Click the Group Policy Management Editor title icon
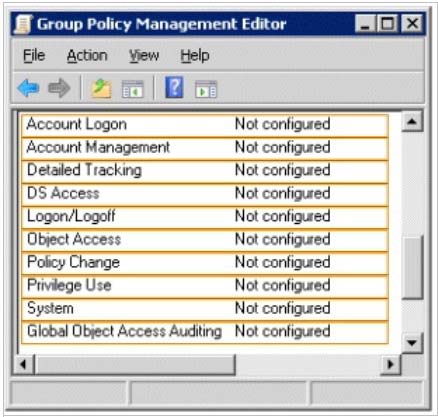 (23, 24)
